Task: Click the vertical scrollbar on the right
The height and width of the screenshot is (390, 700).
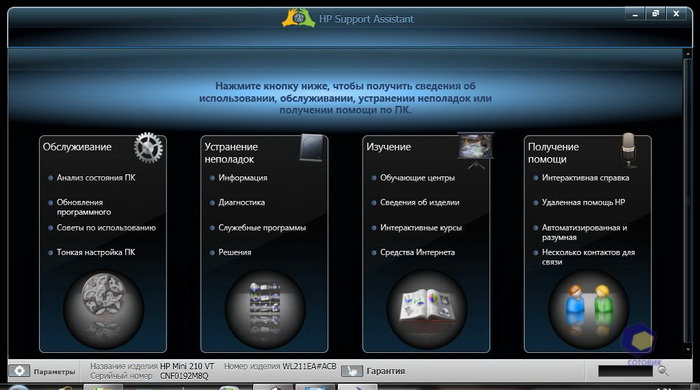Action: [x=688, y=200]
